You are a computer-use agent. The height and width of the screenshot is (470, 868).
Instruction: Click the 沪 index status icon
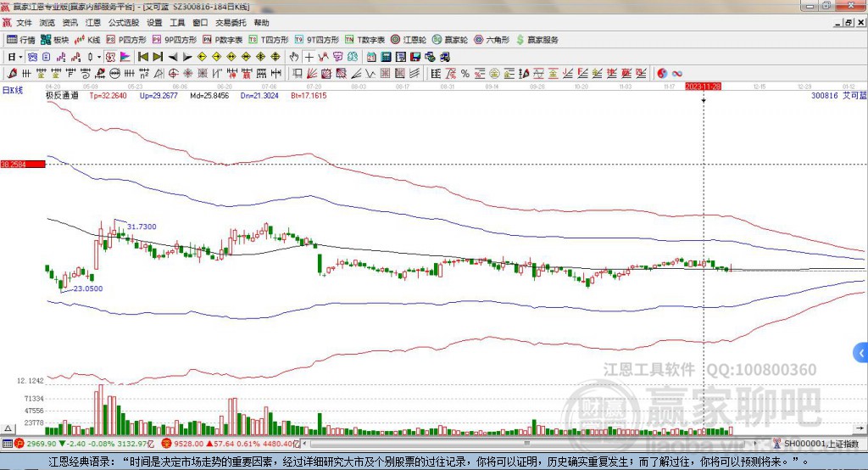pyautogui.click(x=19, y=444)
